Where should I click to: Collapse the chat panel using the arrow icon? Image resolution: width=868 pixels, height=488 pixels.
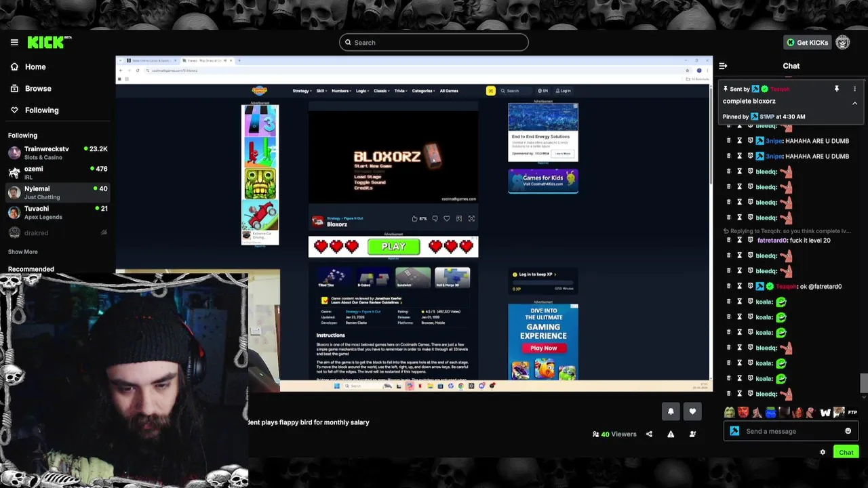click(723, 66)
